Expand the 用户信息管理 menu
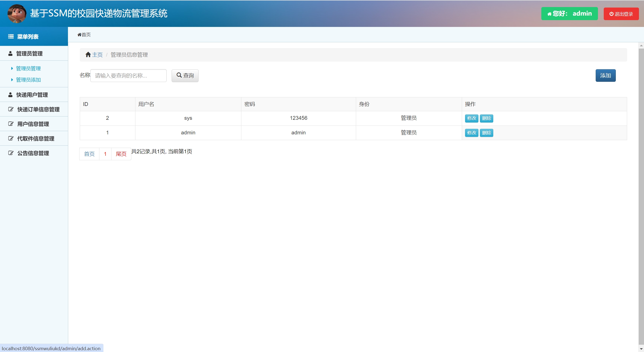644x352 pixels. tap(33, 124)
